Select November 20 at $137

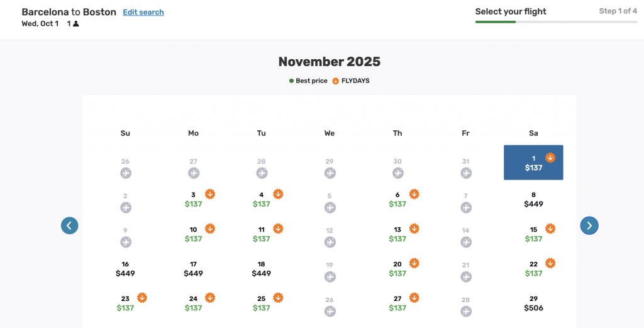pos(397,269)
